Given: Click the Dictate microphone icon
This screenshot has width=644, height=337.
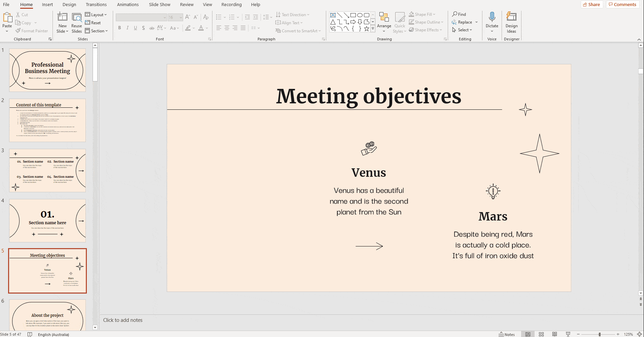Looking at the screenshot, I should (492, 17).
